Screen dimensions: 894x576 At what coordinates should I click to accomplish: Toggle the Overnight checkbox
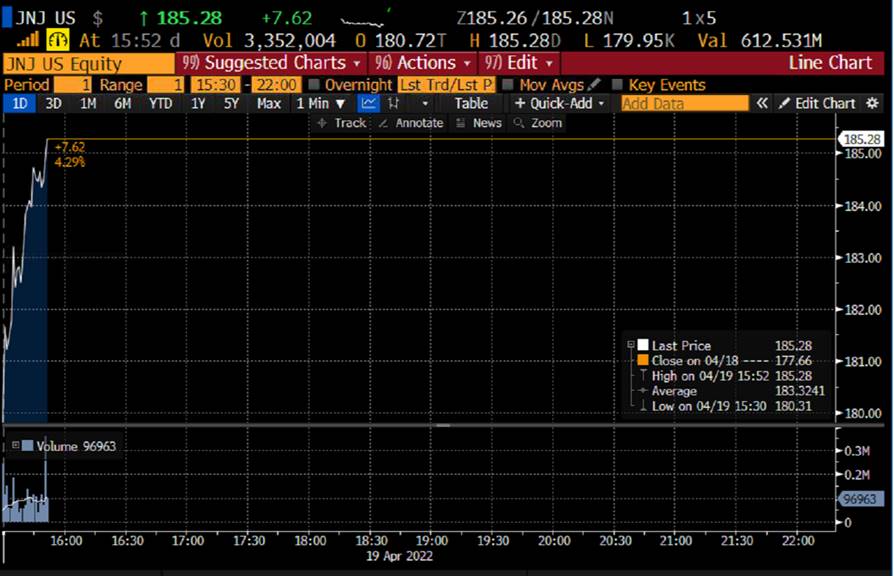pos(314,84)
